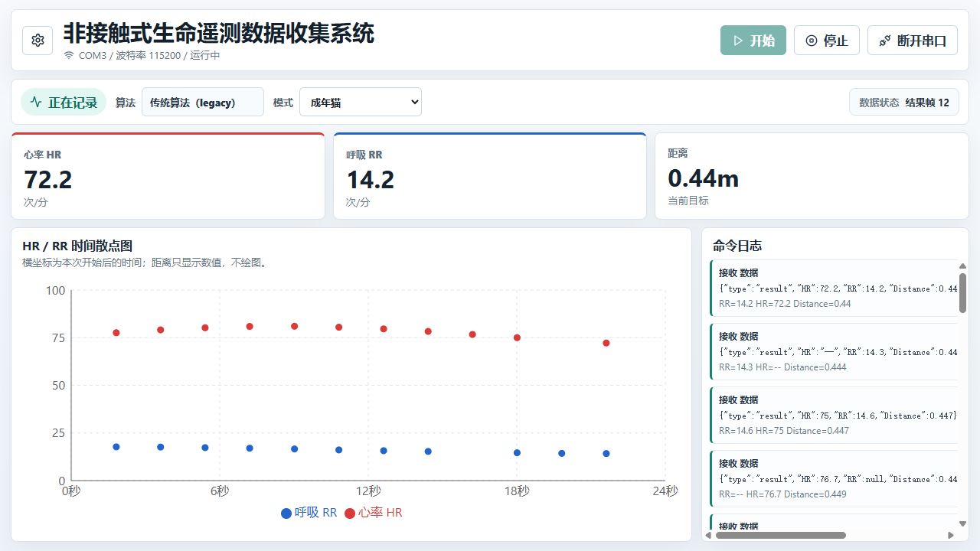Screen dimensions: 980x551
Task: Toggle 心率 HR series in chart legend
Action: tap(374, 513)
